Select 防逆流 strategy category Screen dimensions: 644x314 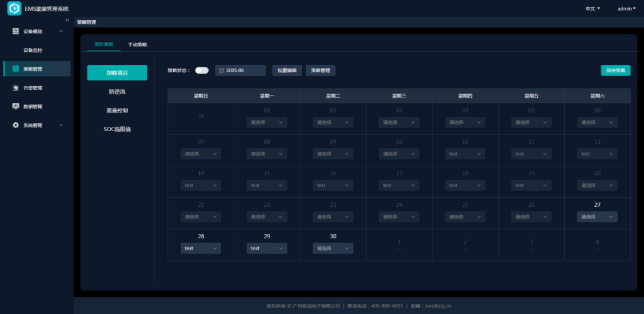(117, 92)
